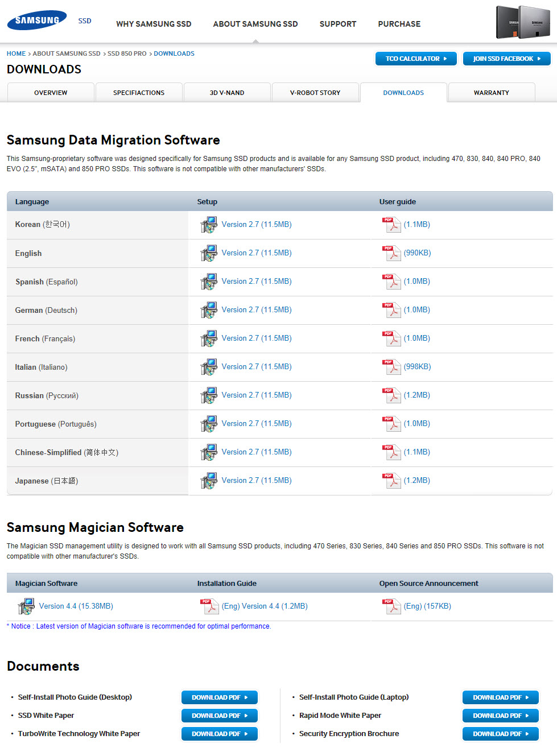This screenshot has height=756, width=557.
Task: Click the German row setup installer icon
Action: point(209,310)
